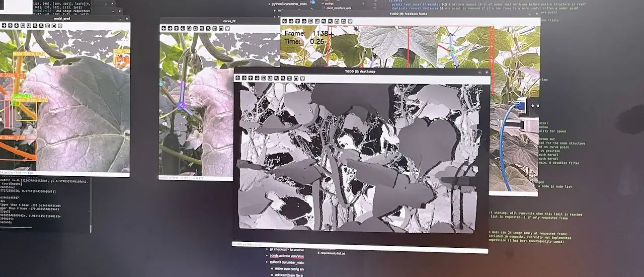
Task: Pan down in the feedback frame window
Action: 304,21
